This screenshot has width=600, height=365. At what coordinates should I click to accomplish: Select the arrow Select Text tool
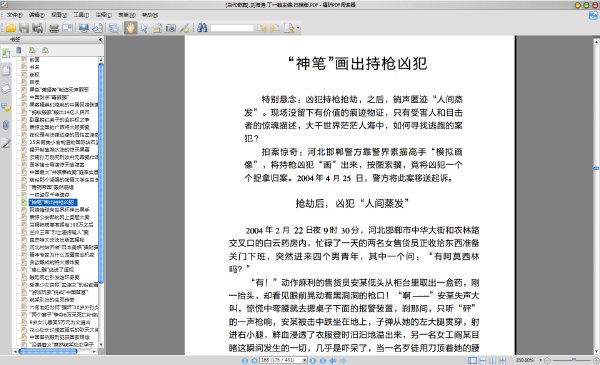[x=144, y=28]
